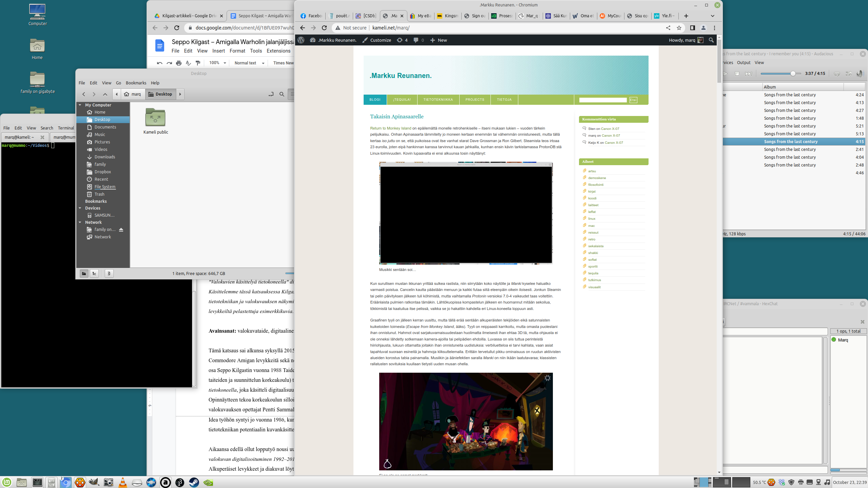Reload the kameli.net page in Chromium
Viewport: 868px width, 488px height.
pos(324,28)
